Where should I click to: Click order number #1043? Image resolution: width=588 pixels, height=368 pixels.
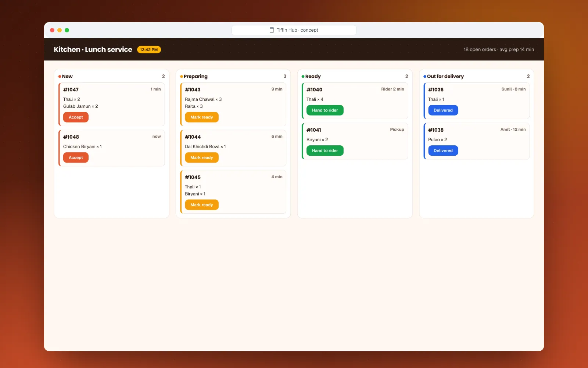coord(193,90)
